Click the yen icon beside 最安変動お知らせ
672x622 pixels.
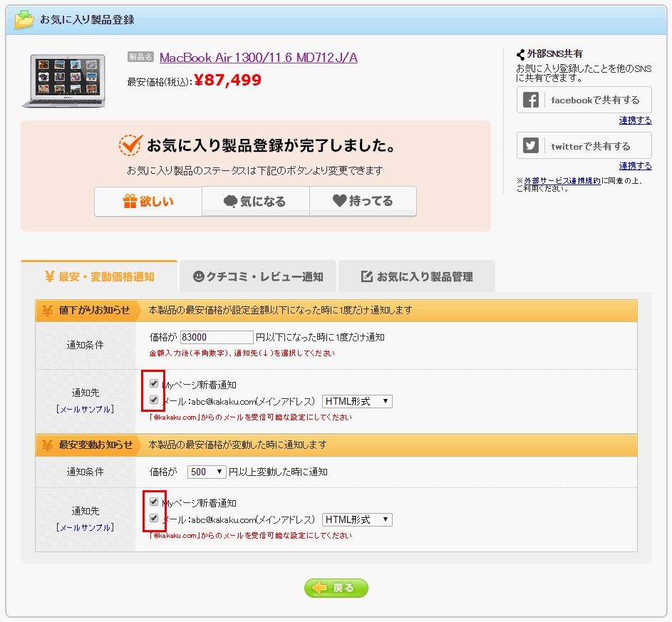tap(48, 445)
